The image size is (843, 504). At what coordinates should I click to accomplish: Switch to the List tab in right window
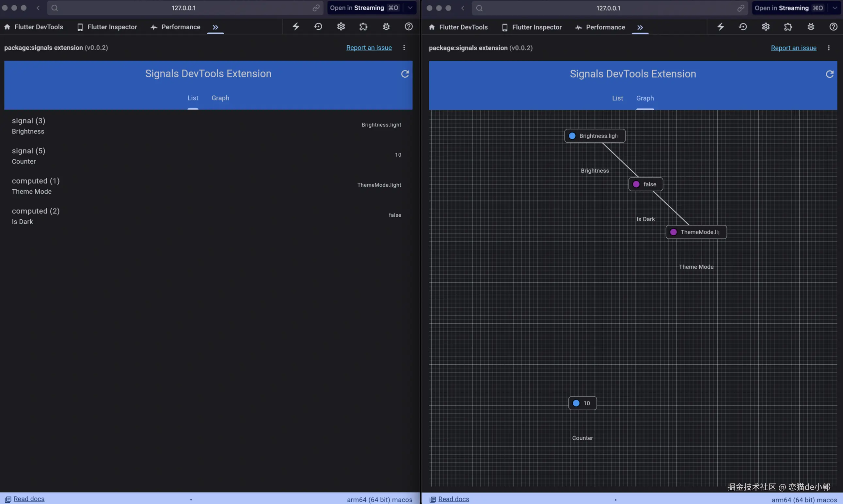pos(617,98)
